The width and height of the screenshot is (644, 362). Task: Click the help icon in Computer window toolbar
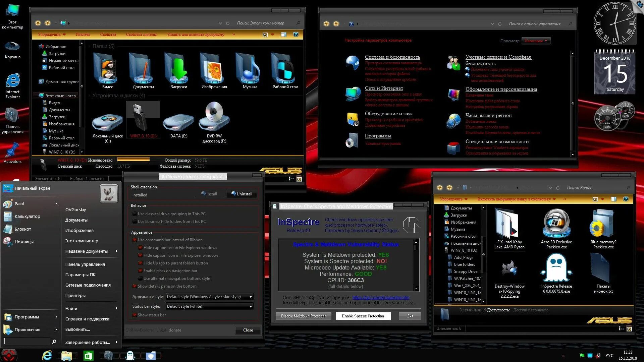(x=296, y=35)
